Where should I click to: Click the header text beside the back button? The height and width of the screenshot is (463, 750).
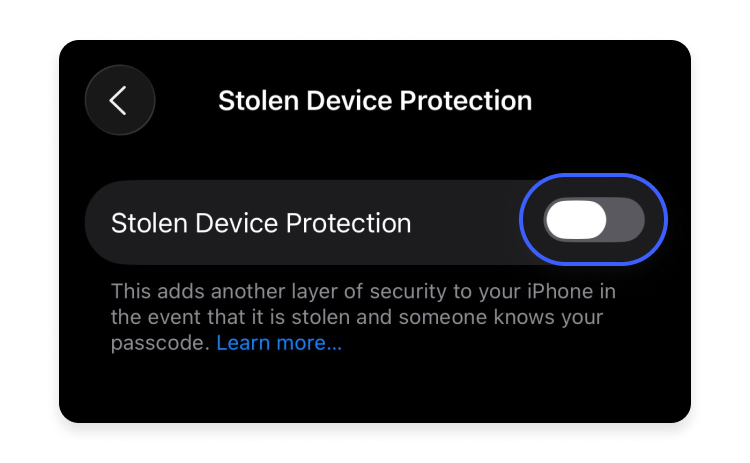[375, 100]
